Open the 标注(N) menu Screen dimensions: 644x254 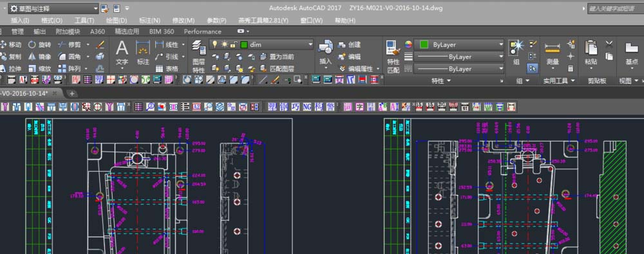pyautogui.click(x=149, y=21)
